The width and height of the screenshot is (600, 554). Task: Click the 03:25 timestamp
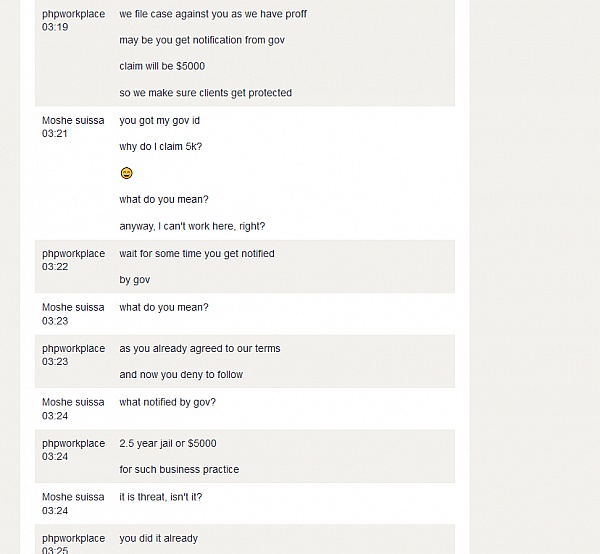click(55, 550)
